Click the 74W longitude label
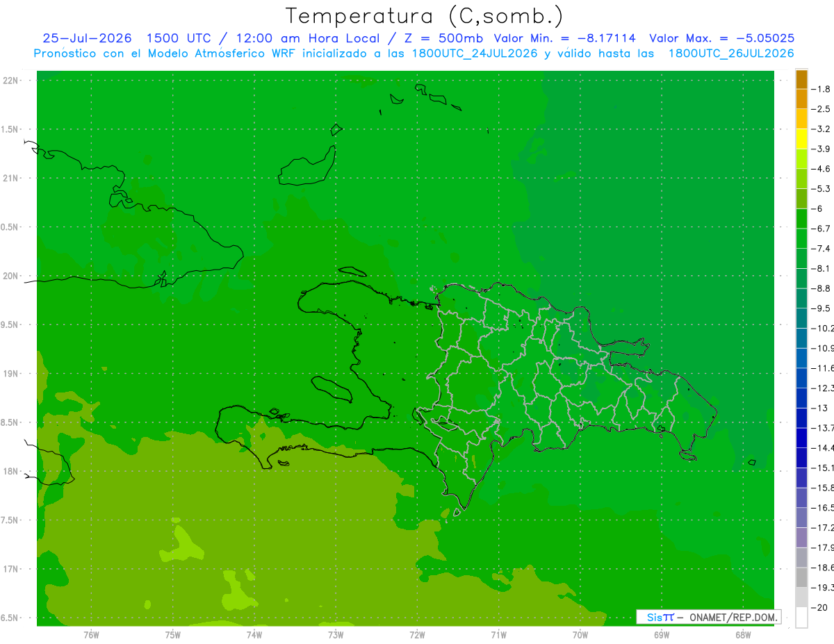The image size is (834, 644). click(254, 635)
